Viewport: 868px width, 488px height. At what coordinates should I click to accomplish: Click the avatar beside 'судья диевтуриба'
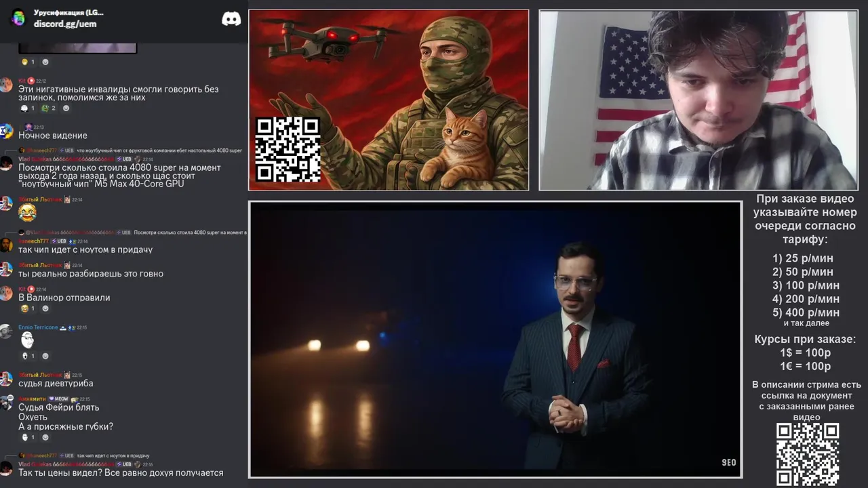tap(6, 379)
